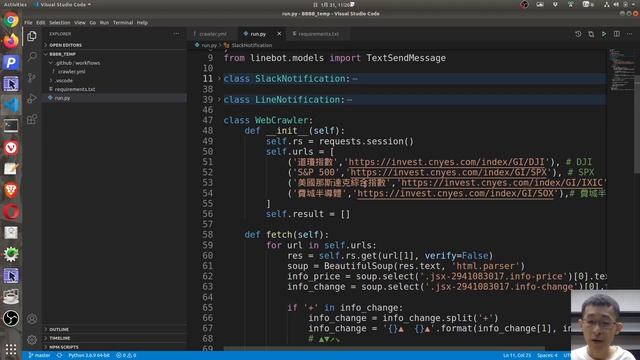Launch Firefox from the dock

pyautogui.click(x=11, y=41)
